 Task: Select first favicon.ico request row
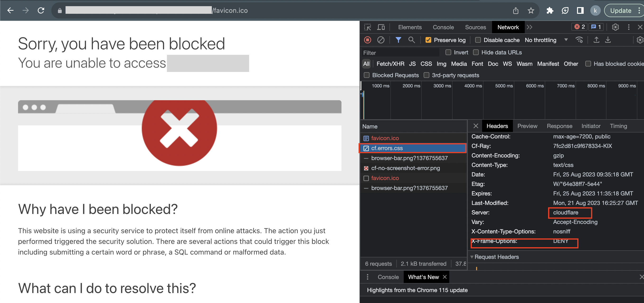point(413,138)
